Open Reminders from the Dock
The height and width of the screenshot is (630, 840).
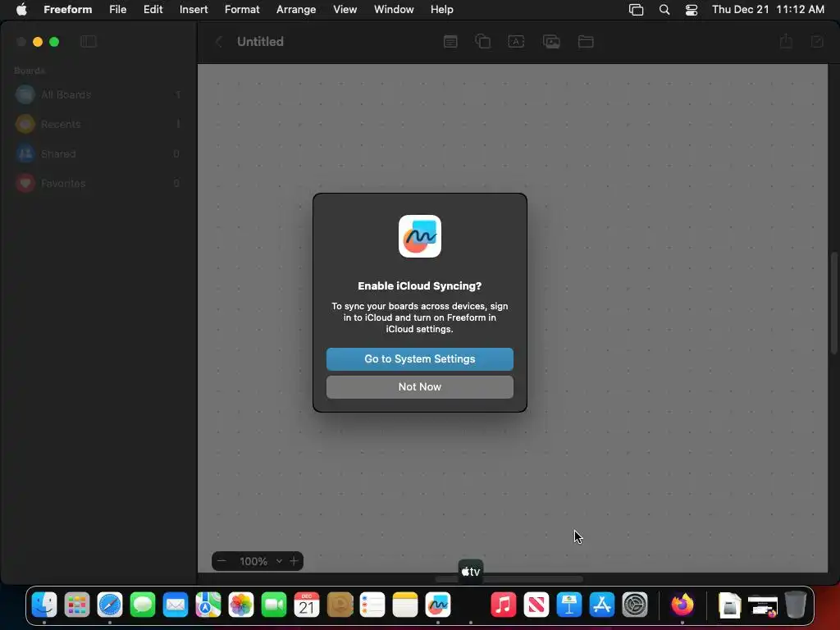pyautogui.click(x=372, y=605)
